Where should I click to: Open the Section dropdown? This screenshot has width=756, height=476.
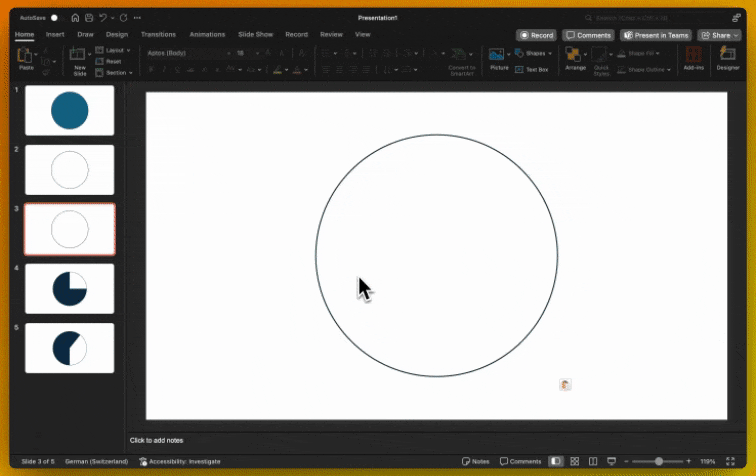point(114,73)
